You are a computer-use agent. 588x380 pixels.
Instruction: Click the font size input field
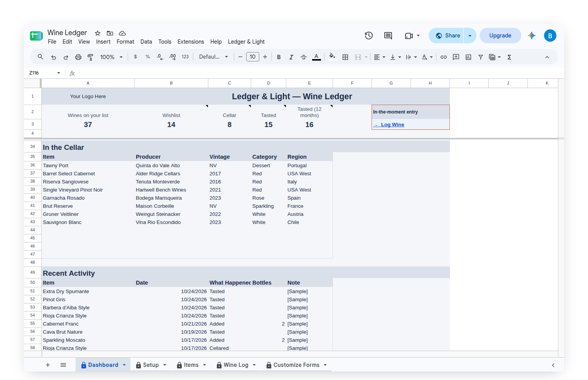point(253,57)
